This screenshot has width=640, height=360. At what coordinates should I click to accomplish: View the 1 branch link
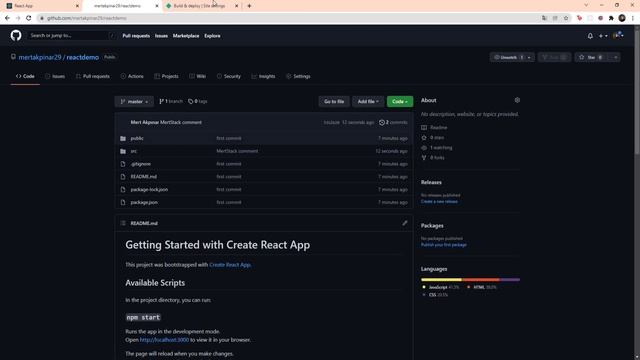(x=171, y=101)
